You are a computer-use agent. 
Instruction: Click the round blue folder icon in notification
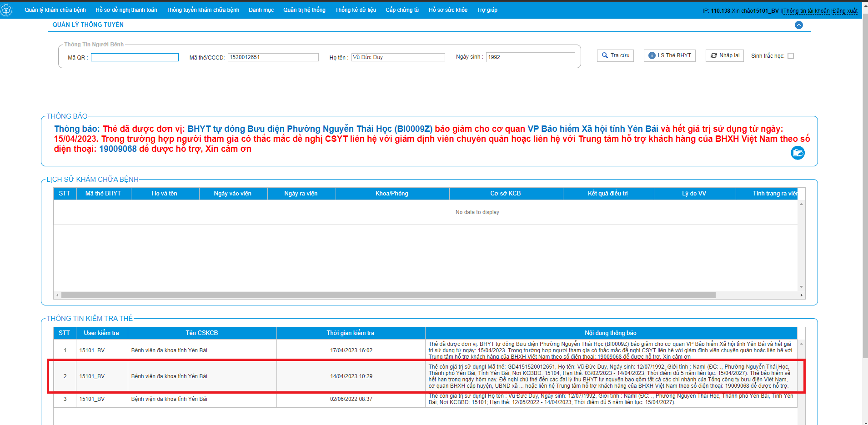(x=798, y=153)
